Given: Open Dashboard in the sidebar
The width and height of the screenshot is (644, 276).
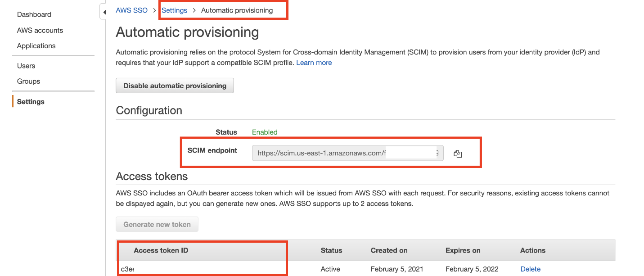Looking at the screenshot, I should [x=34, y=14].
